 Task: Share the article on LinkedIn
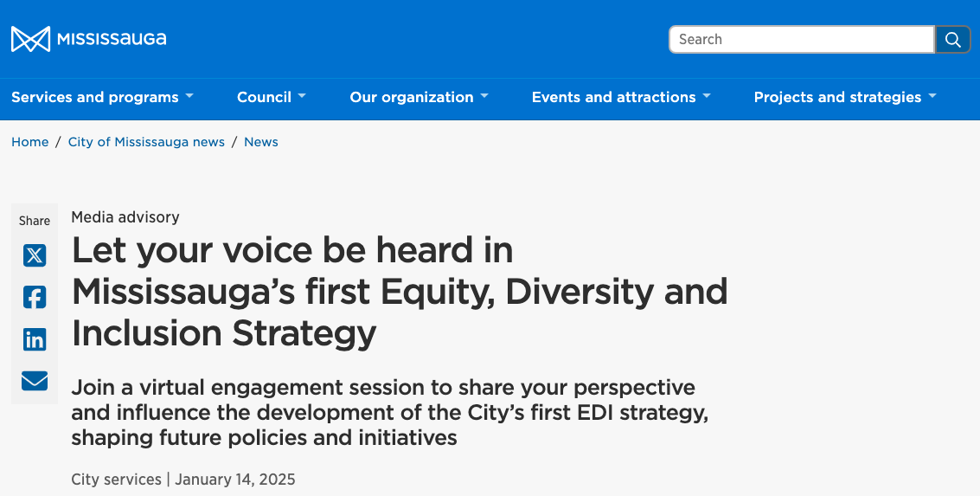(35, 339)
